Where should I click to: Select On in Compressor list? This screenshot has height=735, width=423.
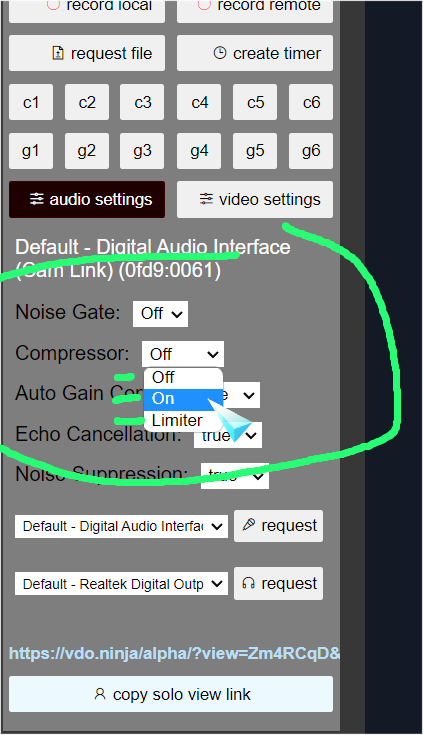183,399
